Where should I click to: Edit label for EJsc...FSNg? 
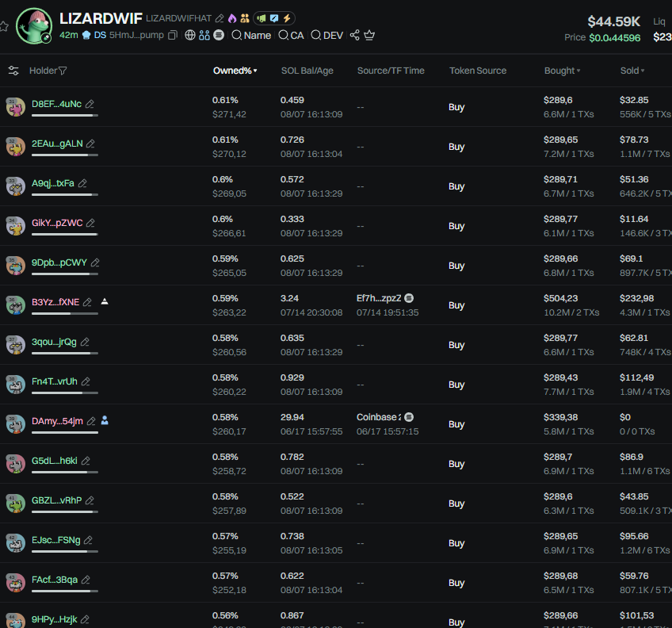(88, 540)
